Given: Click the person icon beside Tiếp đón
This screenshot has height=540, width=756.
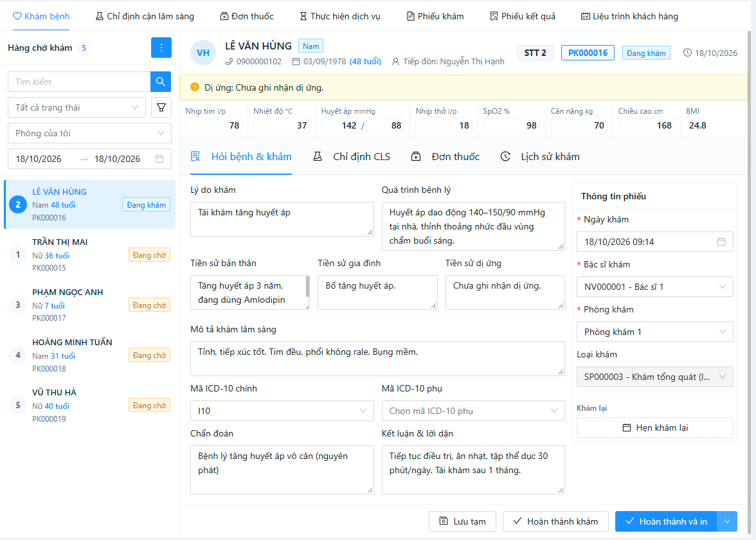Looking at the screenshot, I should (396, 61).
